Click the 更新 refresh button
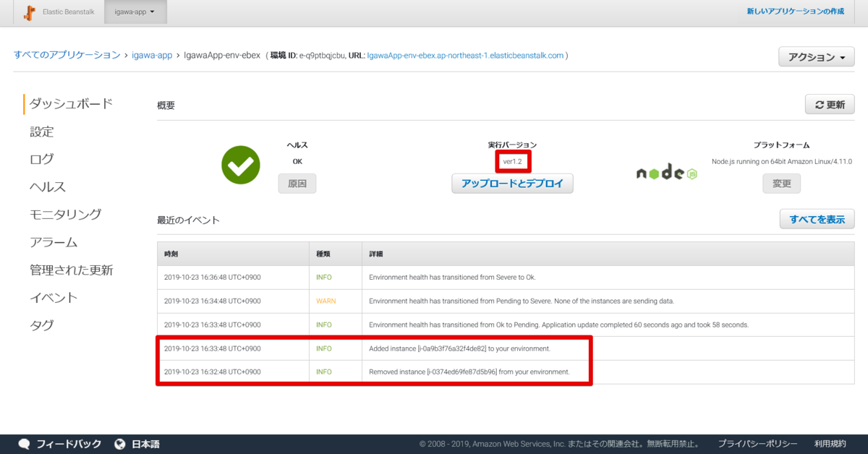 pyautogui.click(x=830, y=104)
